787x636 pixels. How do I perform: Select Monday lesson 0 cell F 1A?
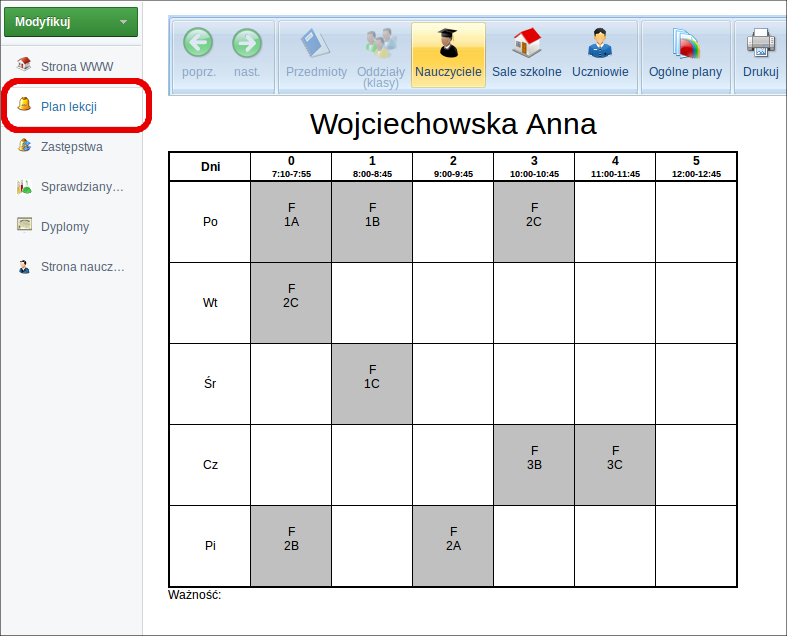(291, 221)
